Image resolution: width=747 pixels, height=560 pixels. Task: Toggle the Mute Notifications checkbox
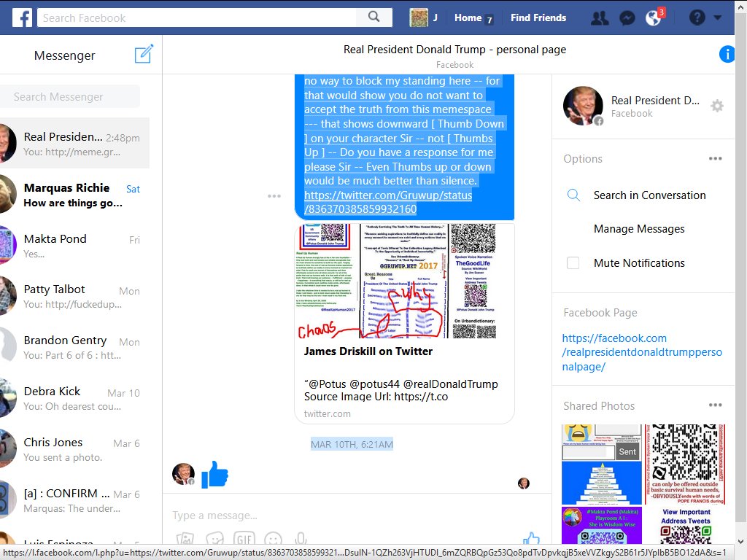573,262
